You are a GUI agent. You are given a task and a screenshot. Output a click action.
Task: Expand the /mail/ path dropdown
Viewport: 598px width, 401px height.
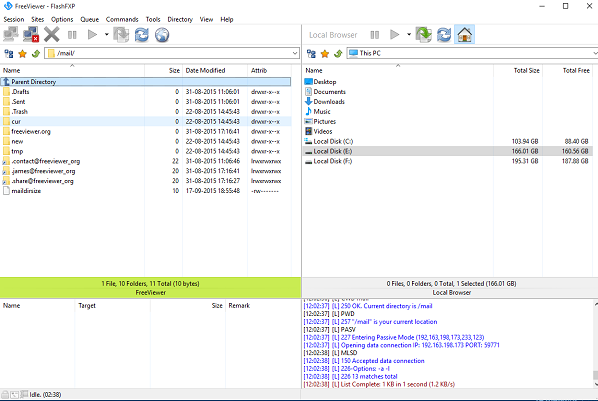click(x=295, y=53)
